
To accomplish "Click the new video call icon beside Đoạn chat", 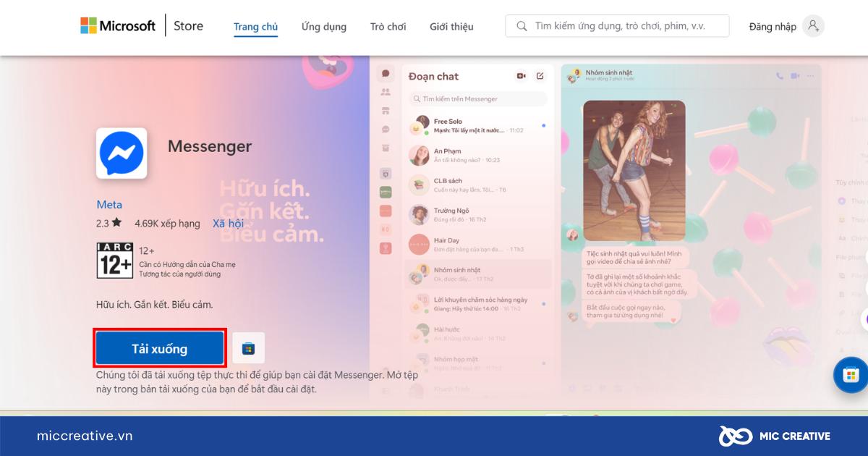I will [x=521, y=76].
